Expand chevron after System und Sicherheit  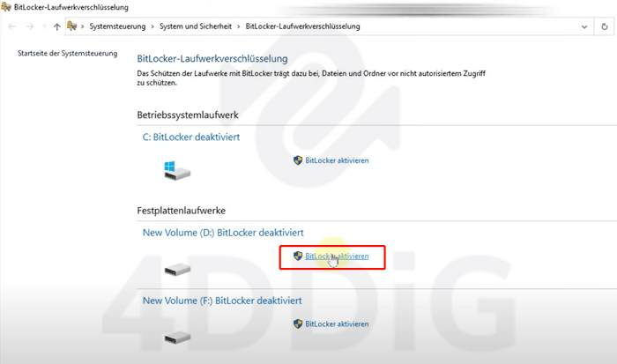point(239,26)
